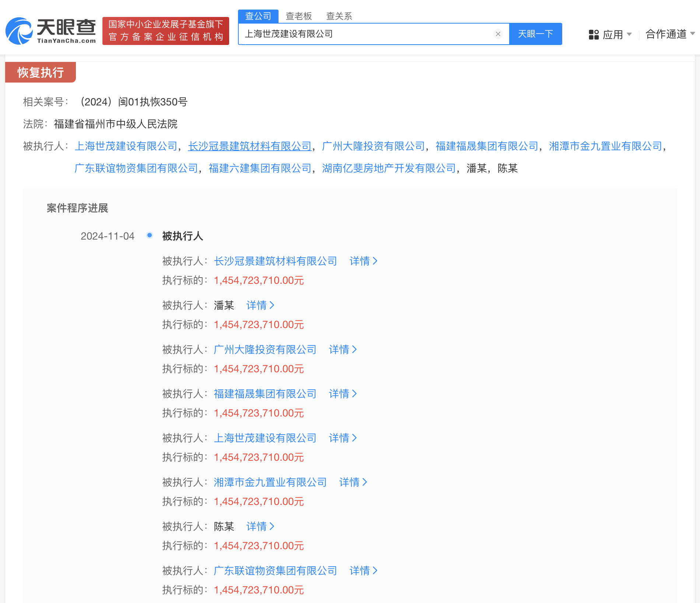Click the 详情 arrow after 福建福晟集团有限公司
The width and height of the screenshot is (700, 603).
tap(343, 394)
